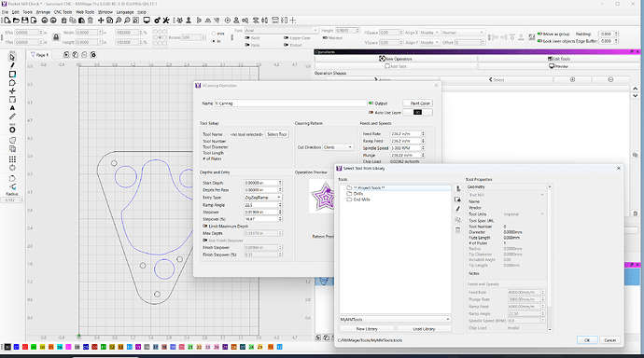Open Settings gears icon in main toolbar
Viewport: 644px width, 358px height.
[158, 21]
